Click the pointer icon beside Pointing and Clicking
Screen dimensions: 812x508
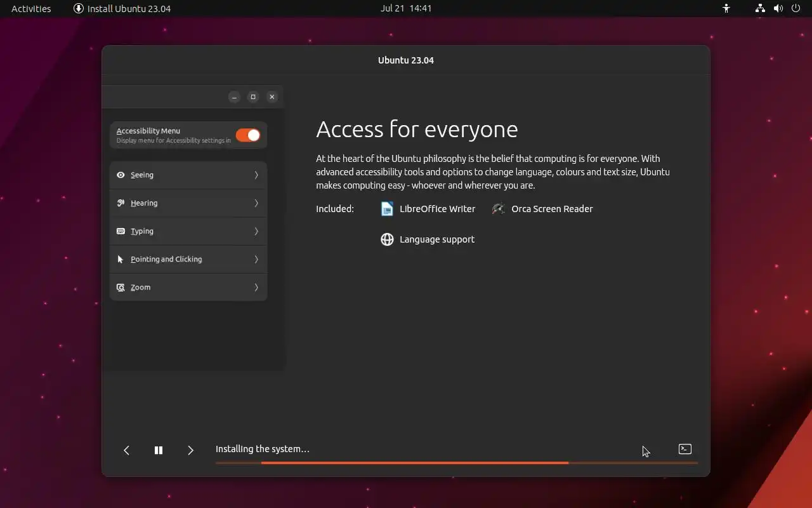tap(121, 259)
